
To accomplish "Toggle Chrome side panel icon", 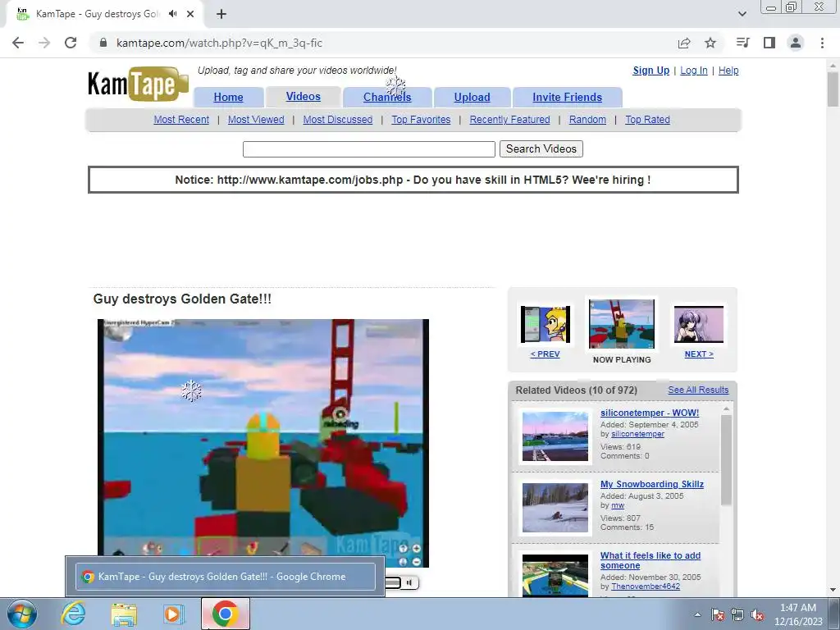I will tap(769, 43).
